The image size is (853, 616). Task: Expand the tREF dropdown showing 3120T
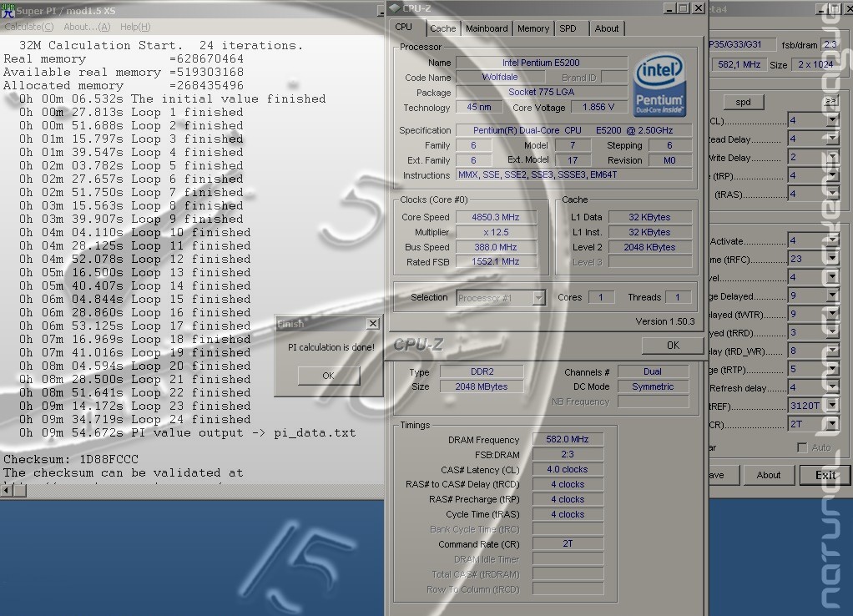(x=832, y=406)
